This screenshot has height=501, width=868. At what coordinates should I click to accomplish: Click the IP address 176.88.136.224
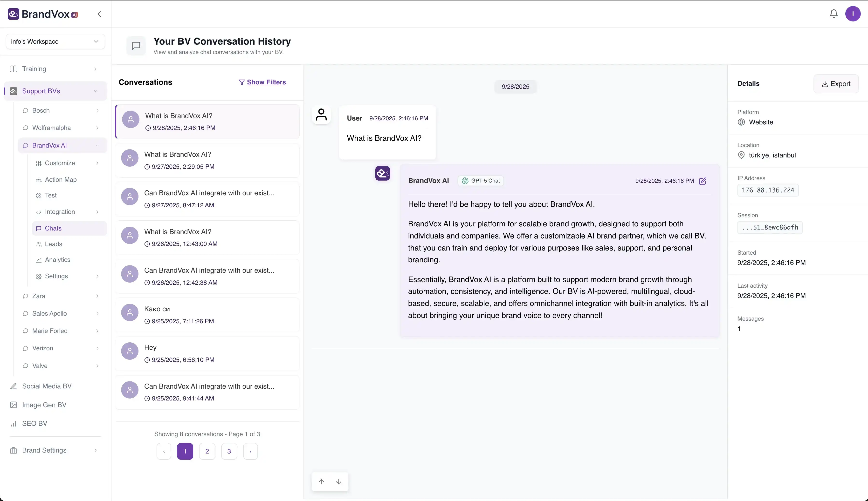coord(768,190)
